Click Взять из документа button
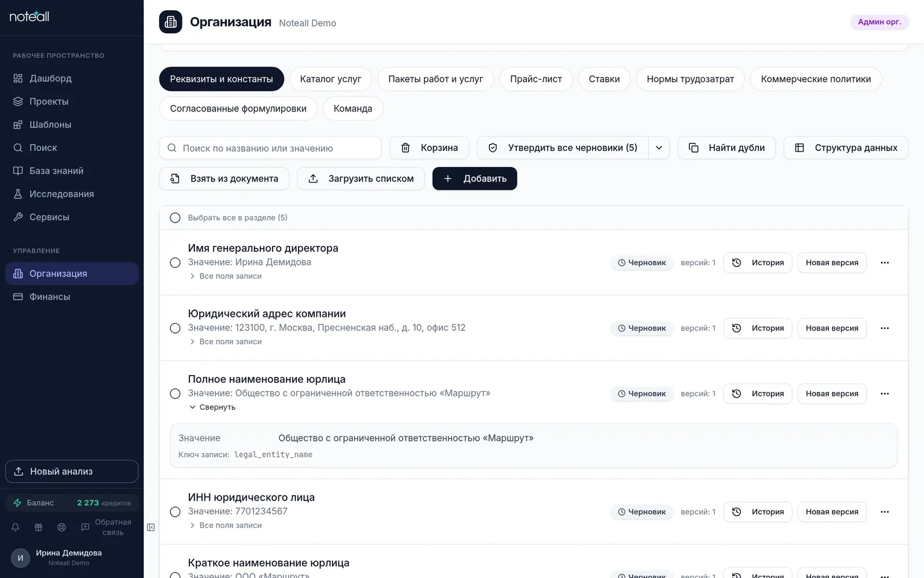The height and width of the screenshot is (578, 924). click(224, 179)
